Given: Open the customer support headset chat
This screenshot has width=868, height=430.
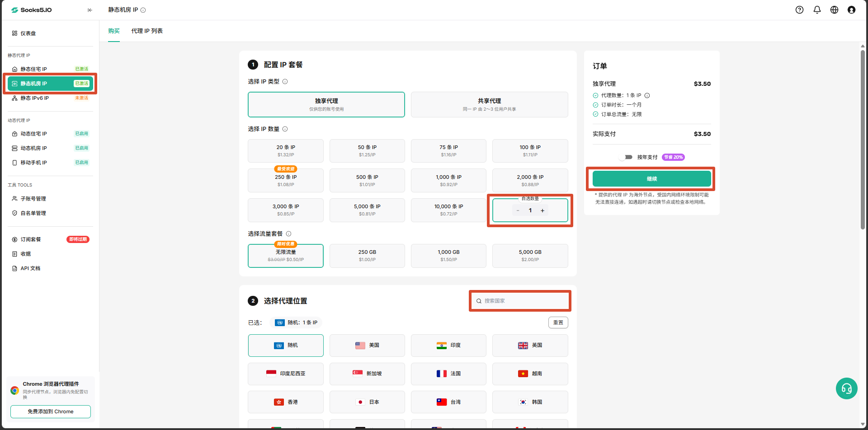Looking at the screenshot, I should pyautogui.click(x=846, y=388).
